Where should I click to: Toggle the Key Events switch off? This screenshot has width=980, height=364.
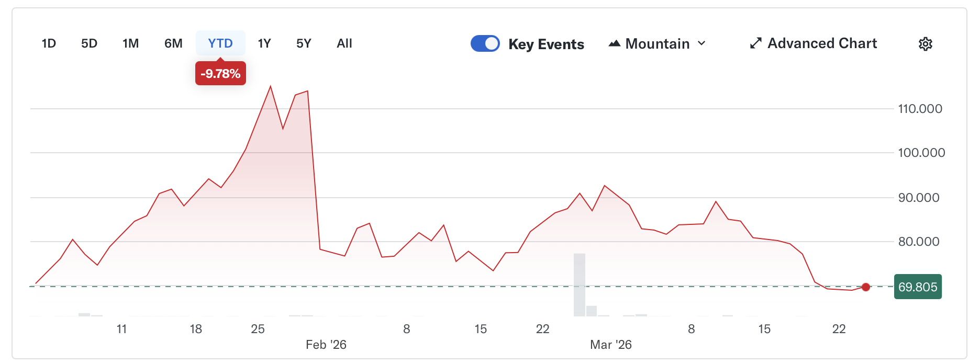point(485,43)
